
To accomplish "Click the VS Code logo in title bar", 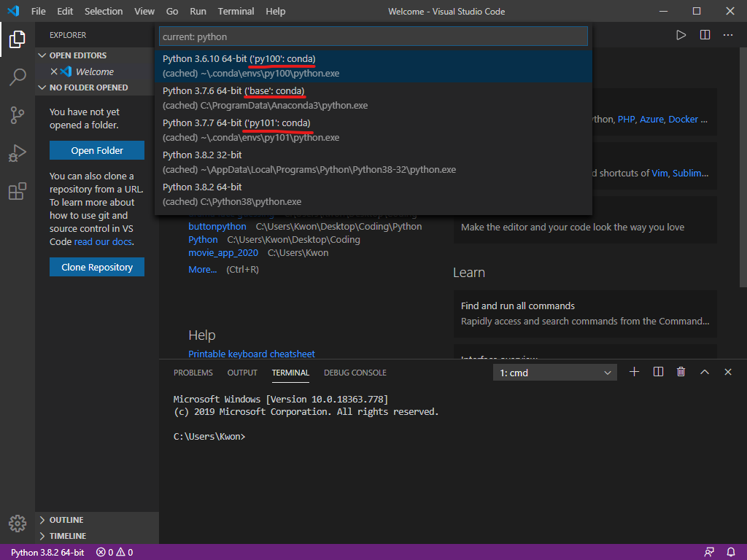I will 13,11.
